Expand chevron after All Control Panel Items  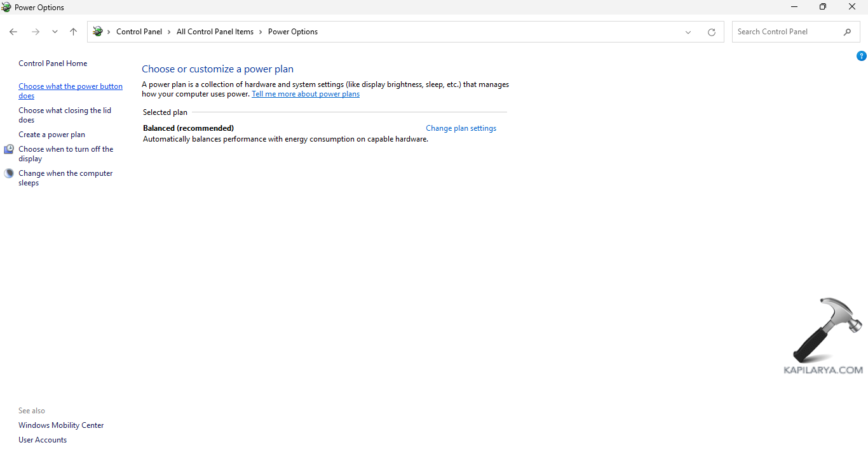(261, 32)
